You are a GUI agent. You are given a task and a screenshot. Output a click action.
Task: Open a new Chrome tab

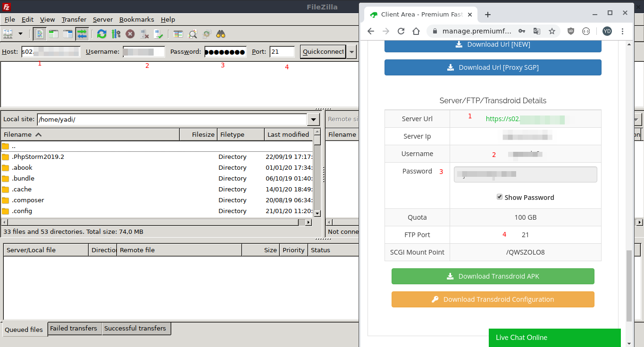tap(488, 15)
